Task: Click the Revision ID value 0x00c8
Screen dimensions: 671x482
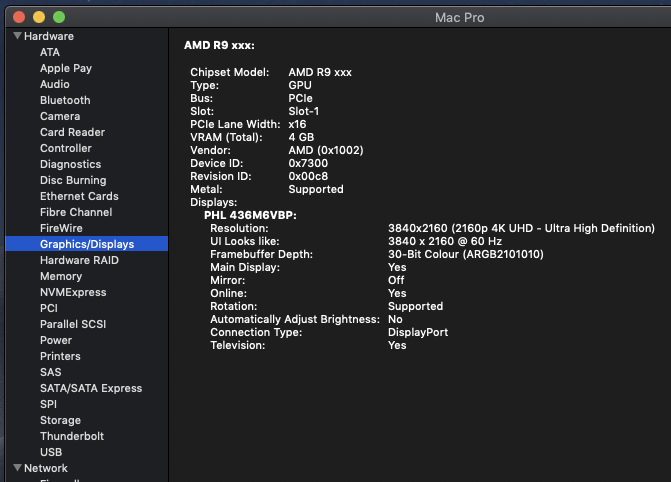Action: click(308, 176)
